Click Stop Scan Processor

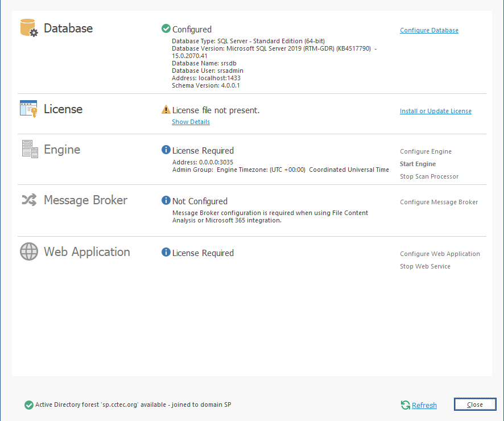(x=429, y=176)
